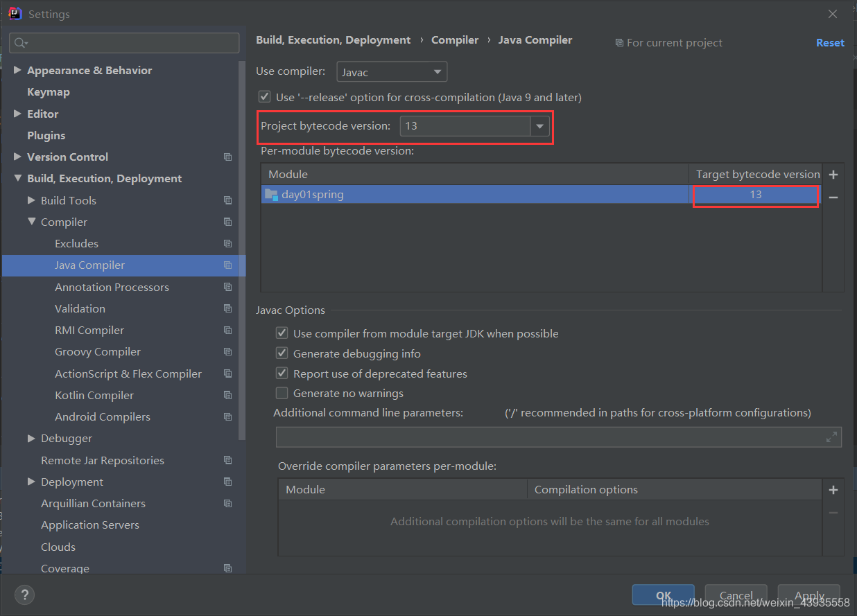Click target bytecode version cell 13
Viewport: 857px width, 616px height.
756,195
